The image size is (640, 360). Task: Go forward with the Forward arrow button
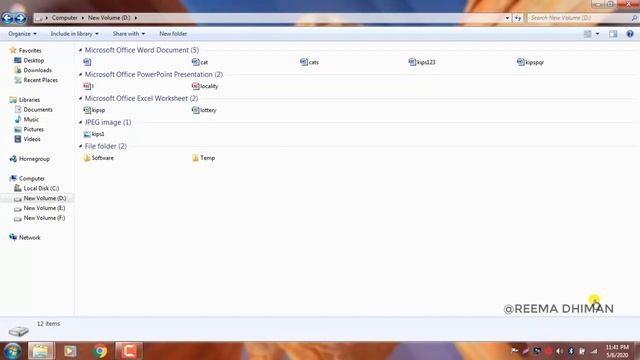coord(20,18)
